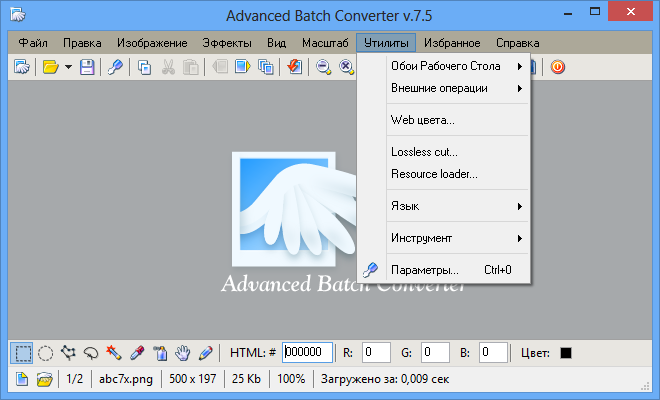This screenshot has width=660, height=400.
Task: Click the 100% zoom level text
Action: tap(291, 379)
